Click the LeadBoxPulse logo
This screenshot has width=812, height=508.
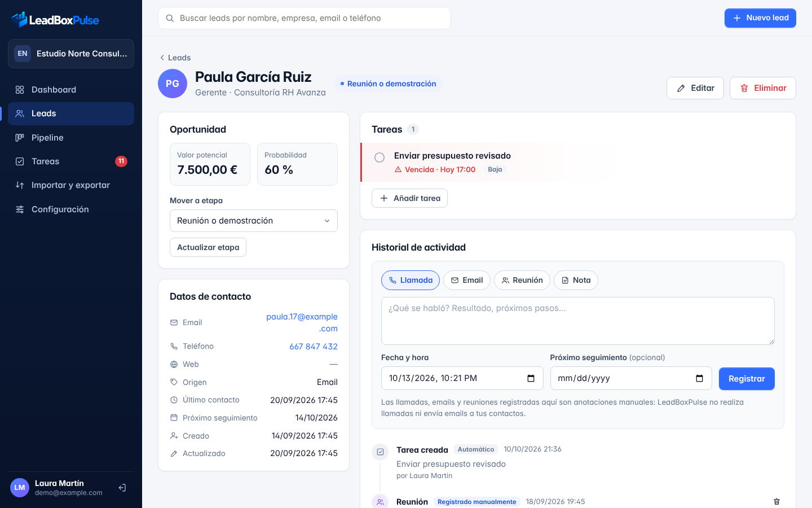tap(55, 20)
